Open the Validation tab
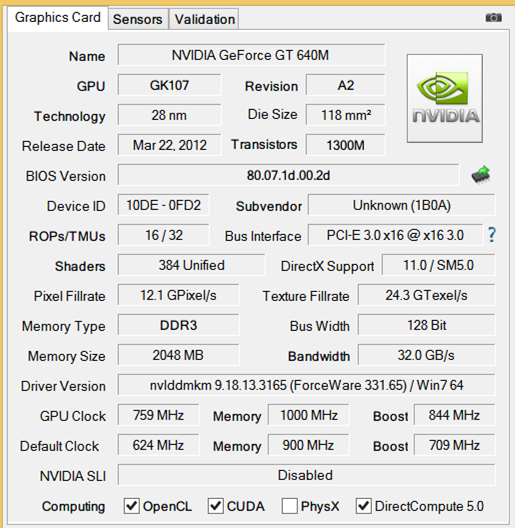Screen dimensions: 515x528 tap(204, 19)
